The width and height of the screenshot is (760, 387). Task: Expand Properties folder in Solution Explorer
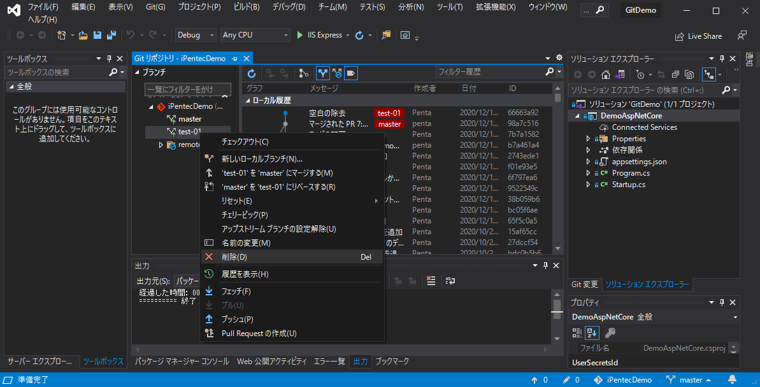pos(588,139)
